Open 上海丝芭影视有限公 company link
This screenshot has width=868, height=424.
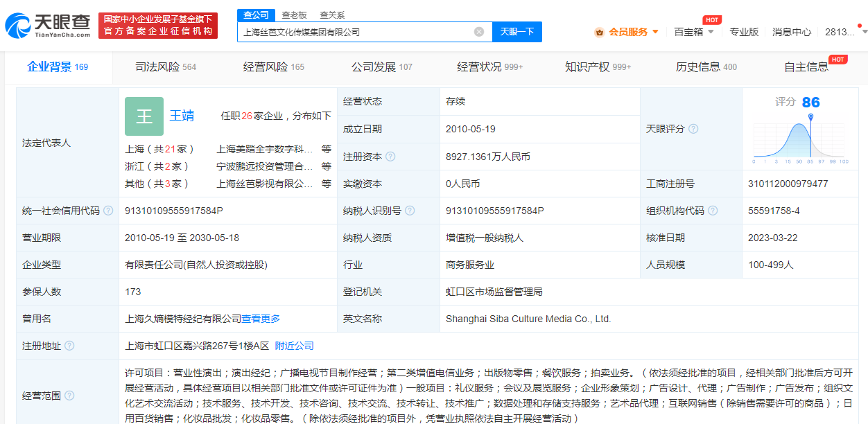(x=265, y=184)
